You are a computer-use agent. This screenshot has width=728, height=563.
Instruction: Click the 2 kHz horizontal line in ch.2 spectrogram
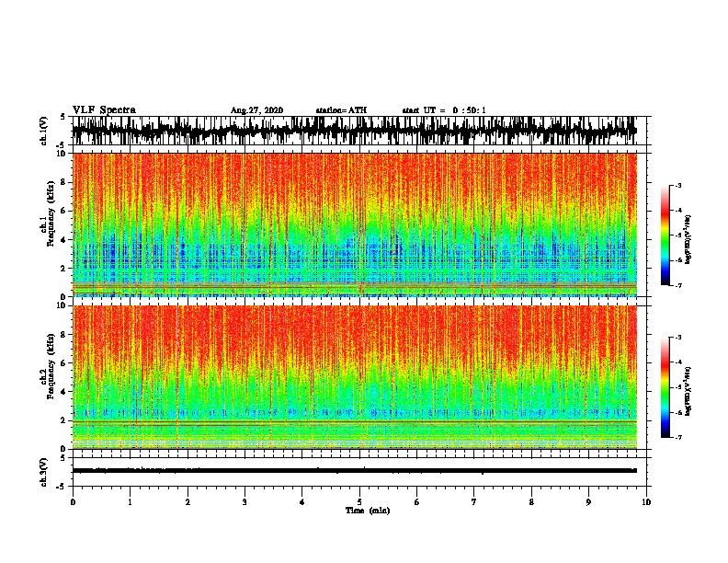[x=355, y=420]
